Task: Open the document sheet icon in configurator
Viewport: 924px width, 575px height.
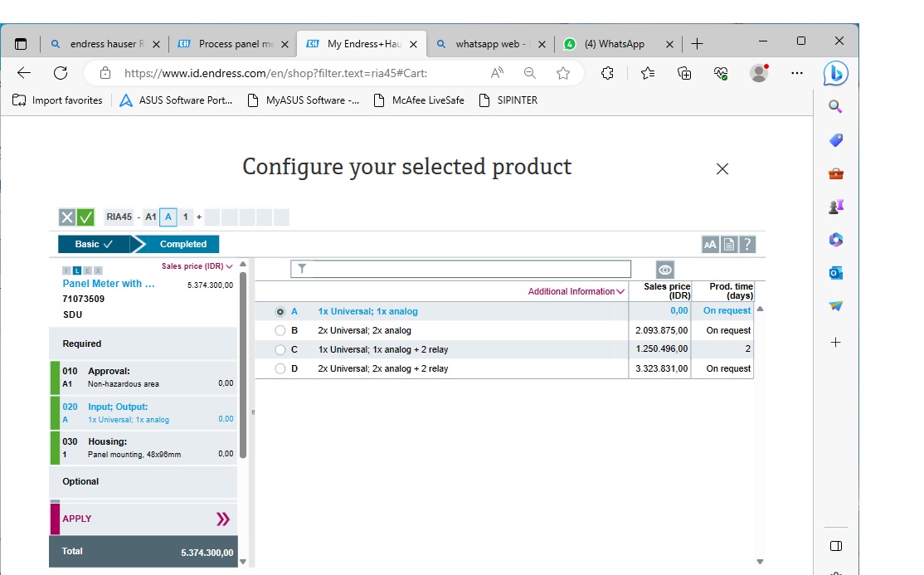Action: [x=729, y=244]
